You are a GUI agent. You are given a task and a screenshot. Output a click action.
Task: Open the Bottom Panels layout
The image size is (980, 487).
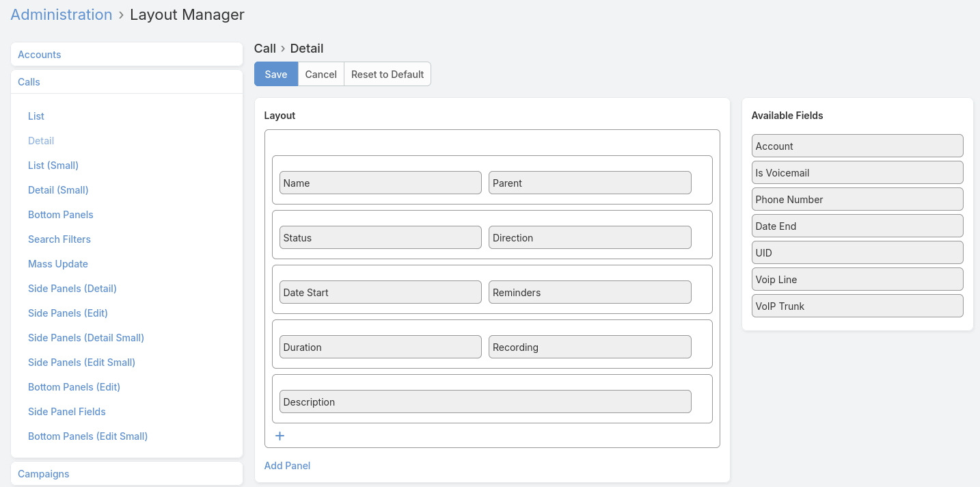[60, 214]
